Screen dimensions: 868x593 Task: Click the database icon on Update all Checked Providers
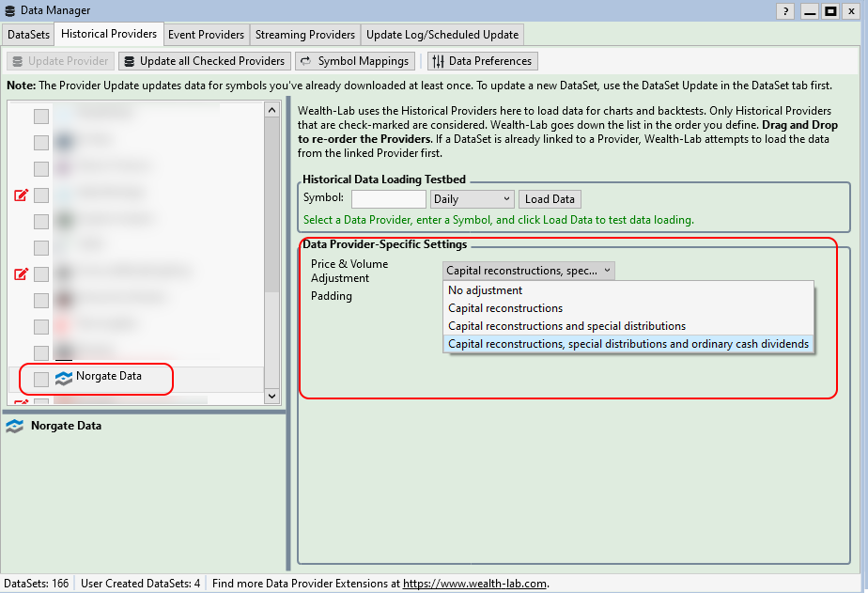[129, 61]
